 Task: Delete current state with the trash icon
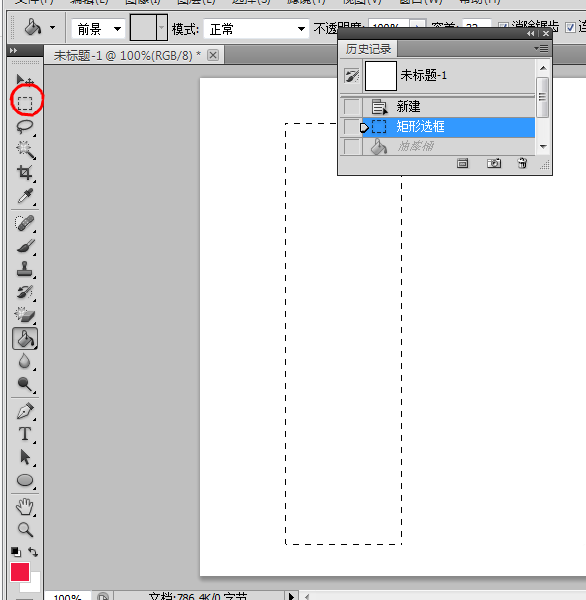[522, 163]
